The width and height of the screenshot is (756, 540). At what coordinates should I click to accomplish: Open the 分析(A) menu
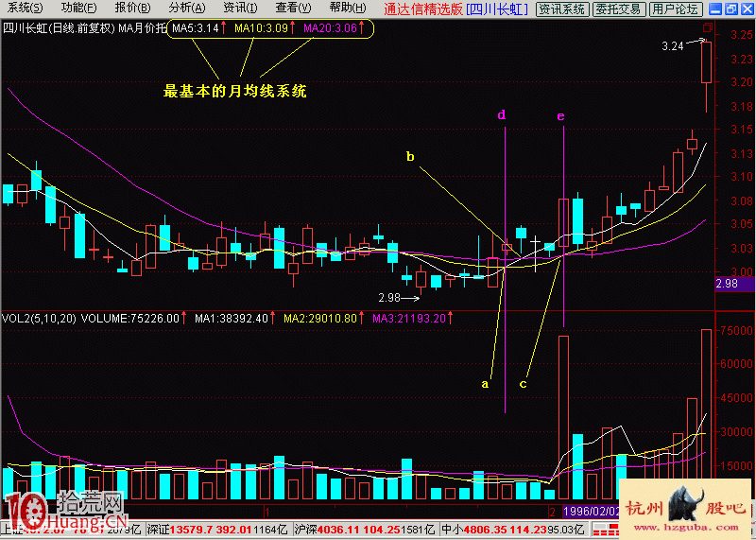[x=187, y=8]
